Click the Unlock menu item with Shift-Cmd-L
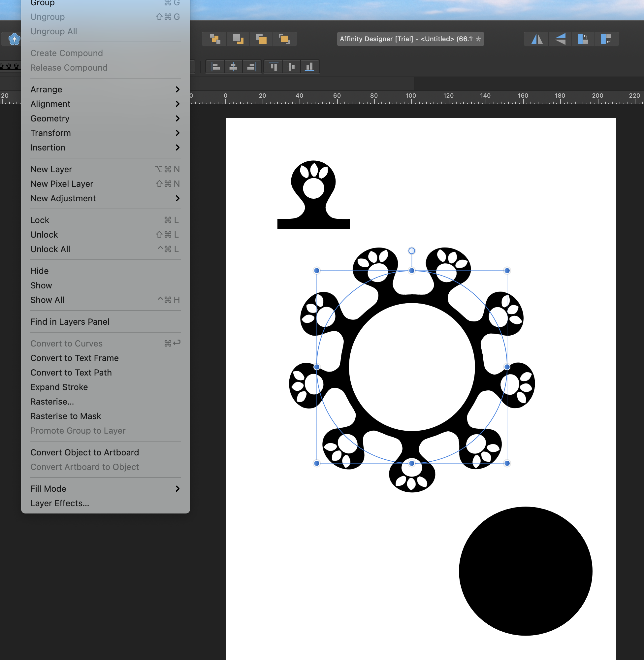 [x=105, y=234]
